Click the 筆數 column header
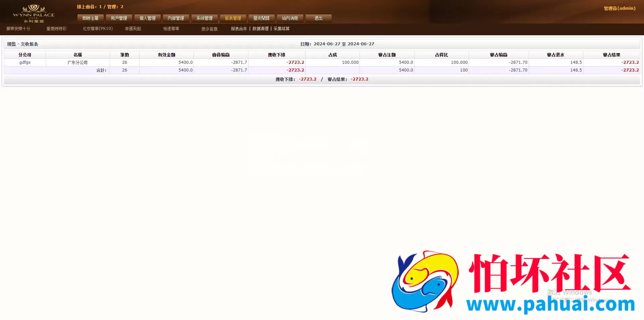This screenshot has height=320, width=644. [124, 55]
